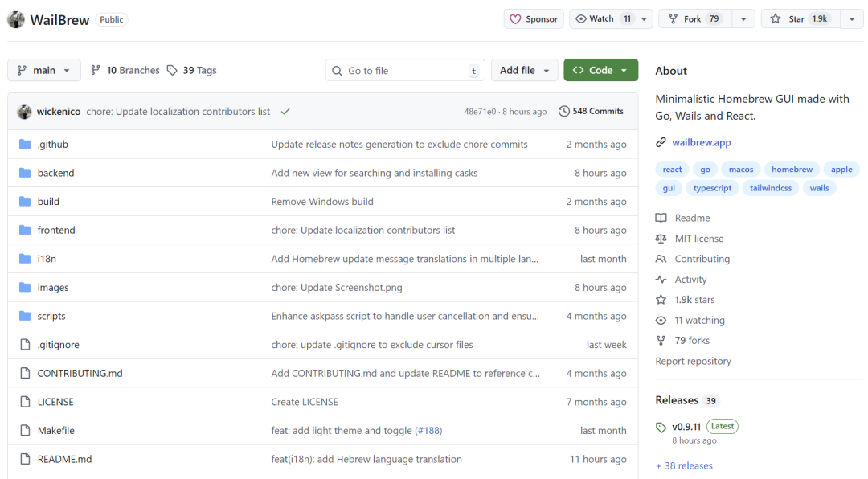Open the README.md file

[64, 460]
